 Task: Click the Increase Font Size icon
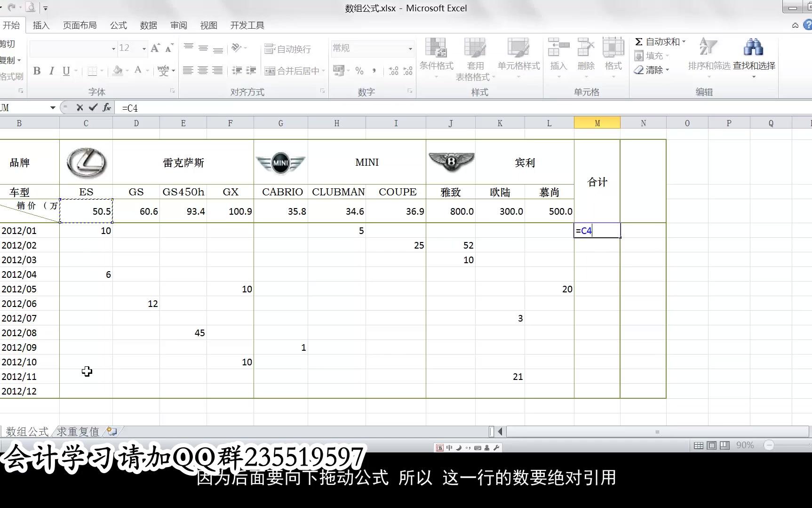tap(155, 48)
